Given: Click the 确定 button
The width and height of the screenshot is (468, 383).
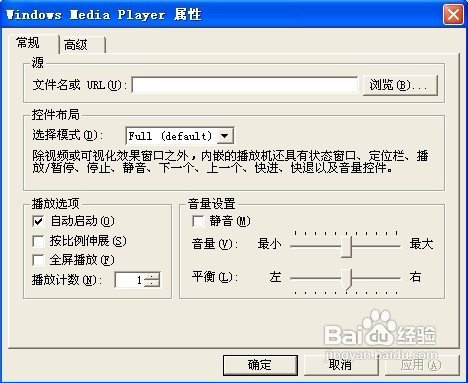Looking at the screenshot, I should (x=260, y=365).
